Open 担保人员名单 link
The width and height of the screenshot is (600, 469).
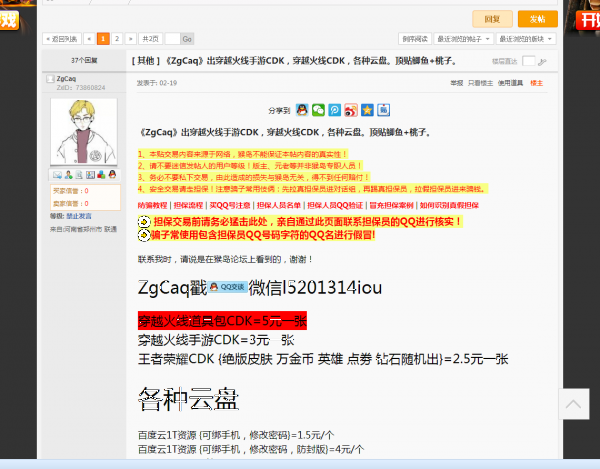(279, 205)
